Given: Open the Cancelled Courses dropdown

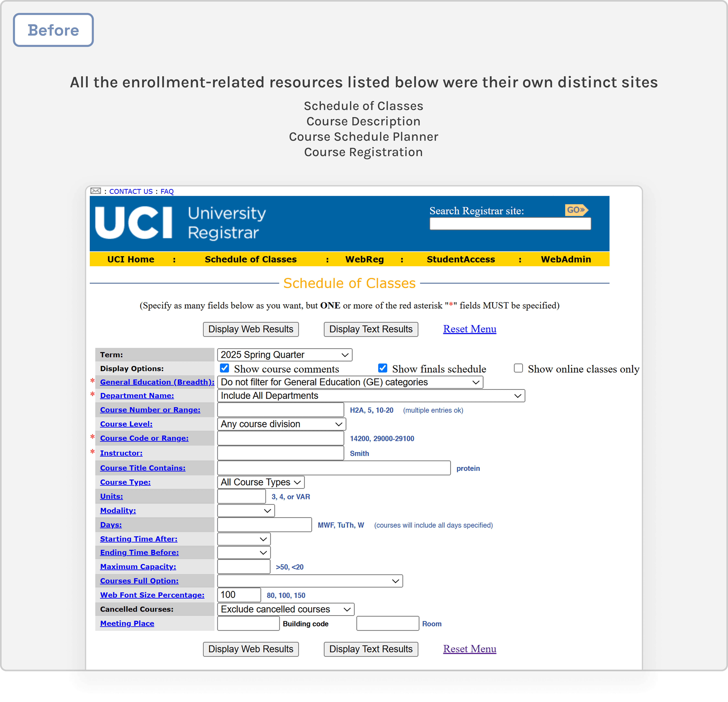Looking at the screenshot, I should click(x=286, y=609).
